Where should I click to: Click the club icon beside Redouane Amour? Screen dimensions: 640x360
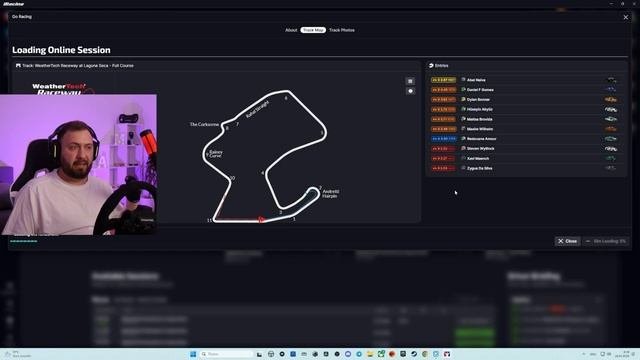(x=463, y=138)
